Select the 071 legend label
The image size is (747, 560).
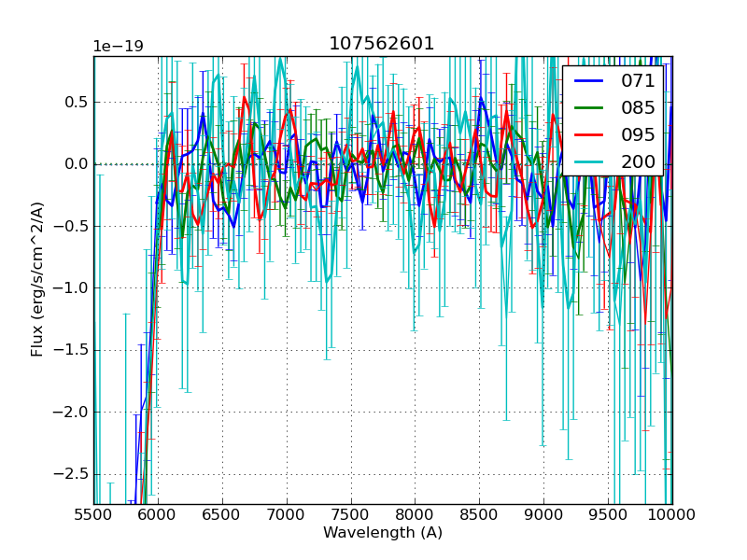(x=638, y=81)
